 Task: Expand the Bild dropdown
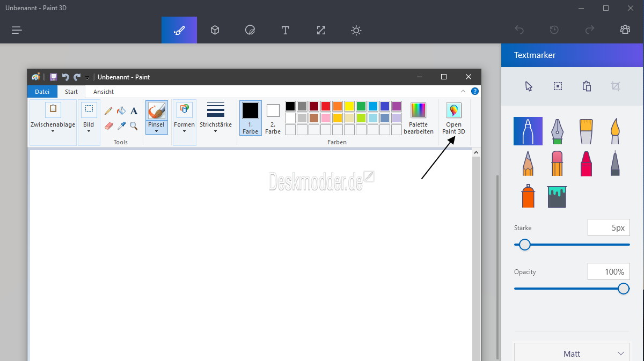(89, 131)
